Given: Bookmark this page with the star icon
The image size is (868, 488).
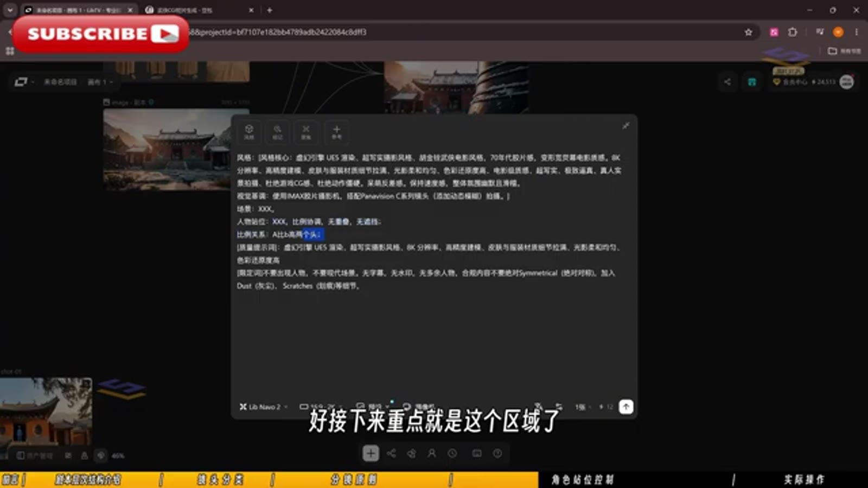Looking at the screenshot, I should [749, 32].
